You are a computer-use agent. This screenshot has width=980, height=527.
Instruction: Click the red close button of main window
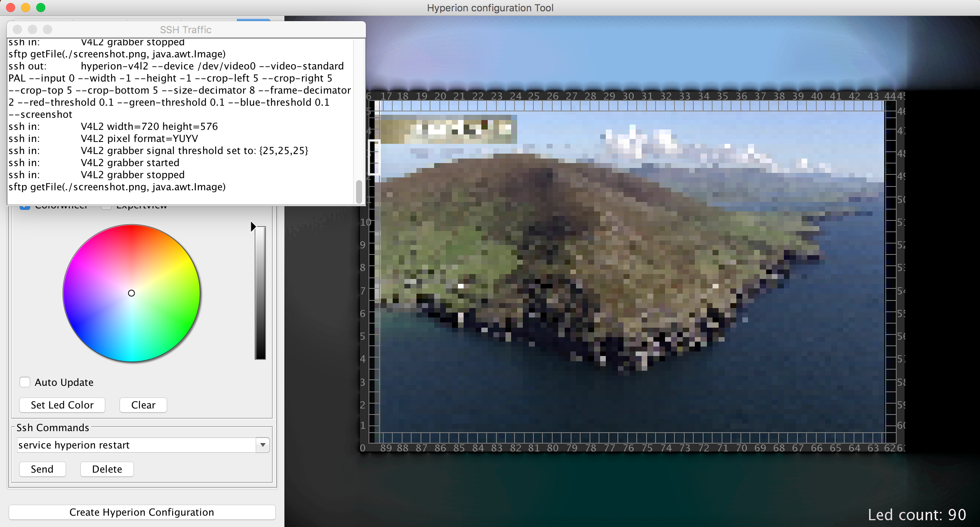point(11,8)
